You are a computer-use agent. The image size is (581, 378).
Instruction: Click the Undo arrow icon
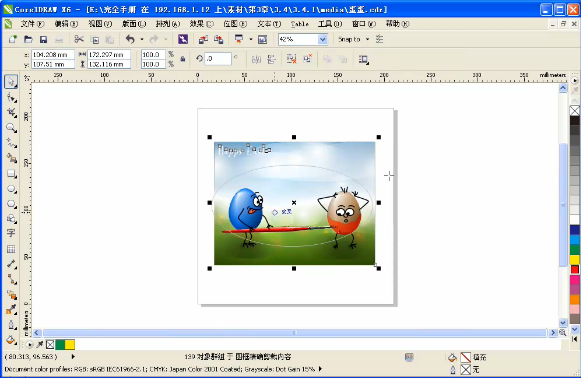click(130, 39)
